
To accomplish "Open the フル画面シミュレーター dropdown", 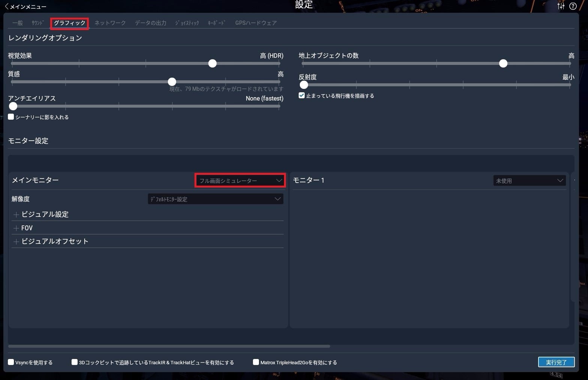I will coord(240,180).
